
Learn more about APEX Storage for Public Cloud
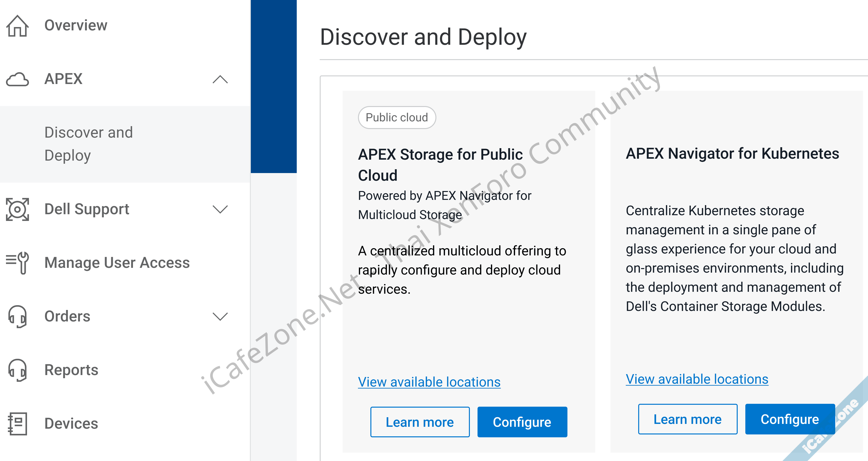pyautogui.click(x=420, y=422)
